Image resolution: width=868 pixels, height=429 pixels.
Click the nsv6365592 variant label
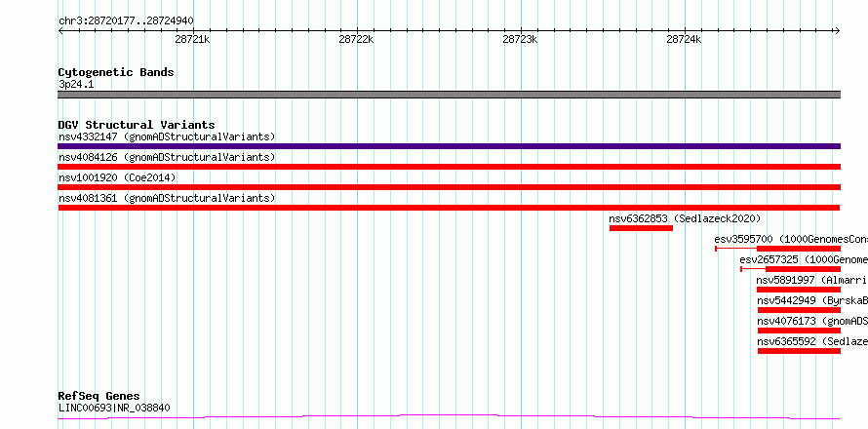point(812,341)
